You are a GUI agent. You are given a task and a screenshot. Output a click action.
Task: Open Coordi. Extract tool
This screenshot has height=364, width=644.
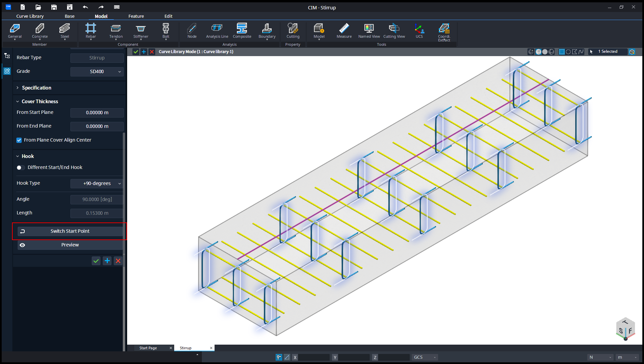pos(444,32)
